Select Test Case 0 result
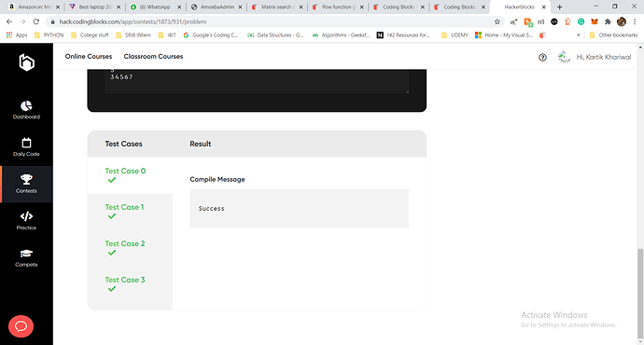Image resolution: width=644 pixels, height=345 pixels. [x=130, y=175]
